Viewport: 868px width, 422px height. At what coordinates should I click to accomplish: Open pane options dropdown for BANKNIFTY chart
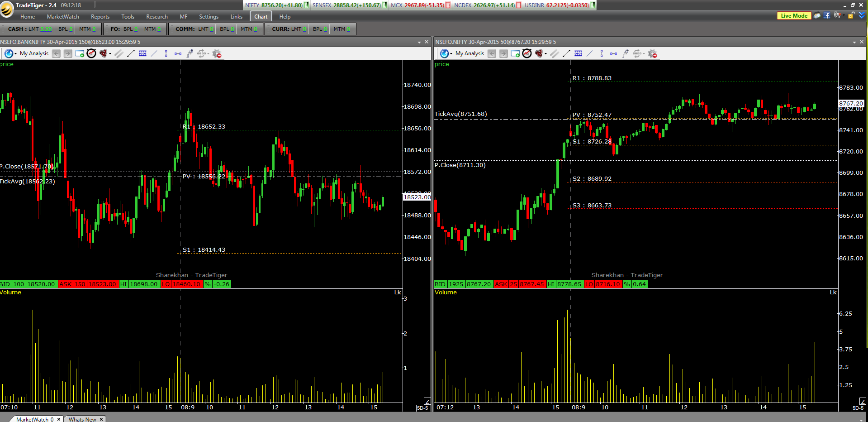[x=419, y=42]
